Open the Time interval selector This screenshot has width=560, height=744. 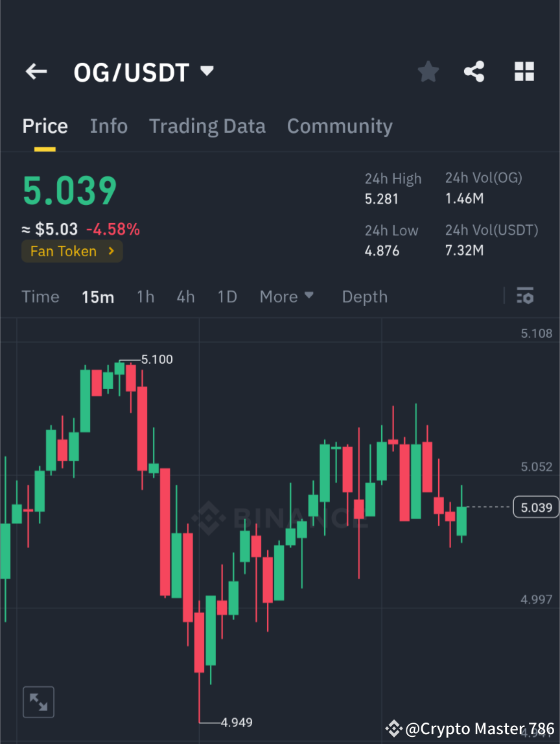(x=40, y=296)
